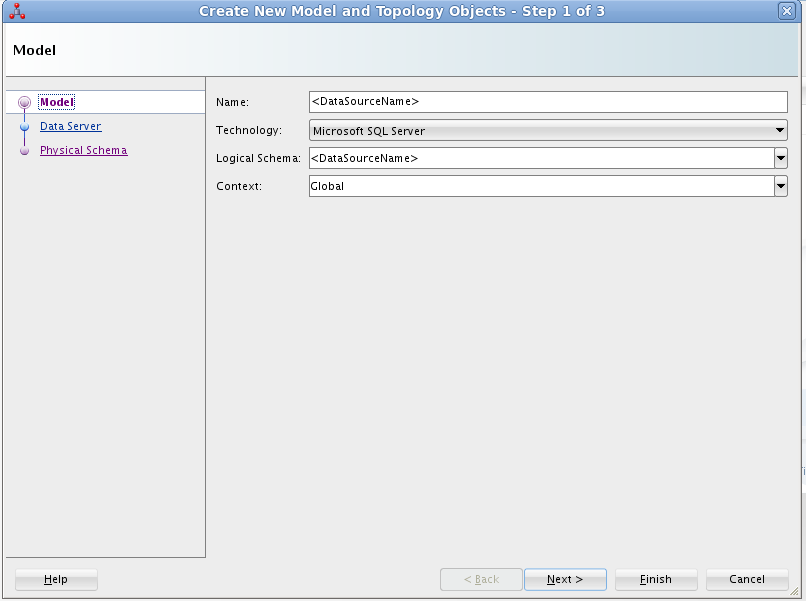
Task: Click the Model step bullet icon
Action: 24,103
